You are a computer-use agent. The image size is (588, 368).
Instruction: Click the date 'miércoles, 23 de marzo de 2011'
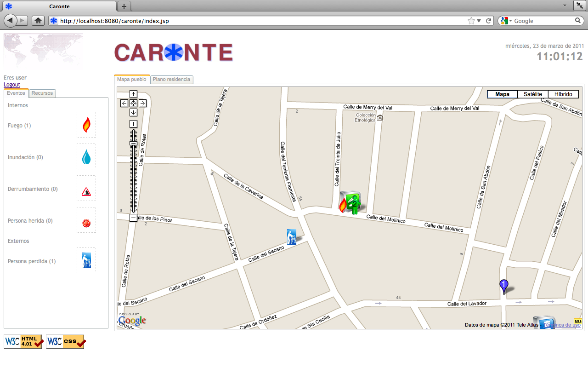tap(545, 46)
